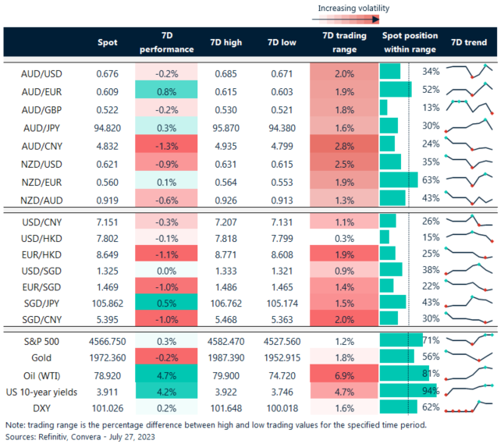Viewport: 504px width, 444px height.
Task: Click the NZD/USD 7D trend sparkline
Action: (x=470, y=162)
